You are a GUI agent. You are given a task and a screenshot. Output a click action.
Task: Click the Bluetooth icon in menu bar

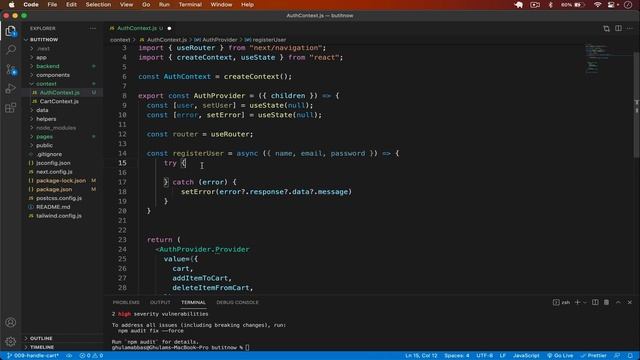click(550, 4)
